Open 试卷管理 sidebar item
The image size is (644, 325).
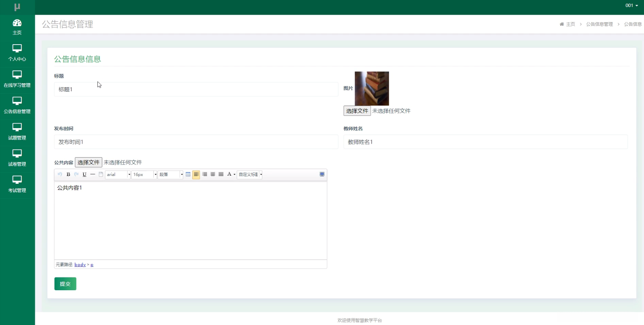click(x=17, y=158)
